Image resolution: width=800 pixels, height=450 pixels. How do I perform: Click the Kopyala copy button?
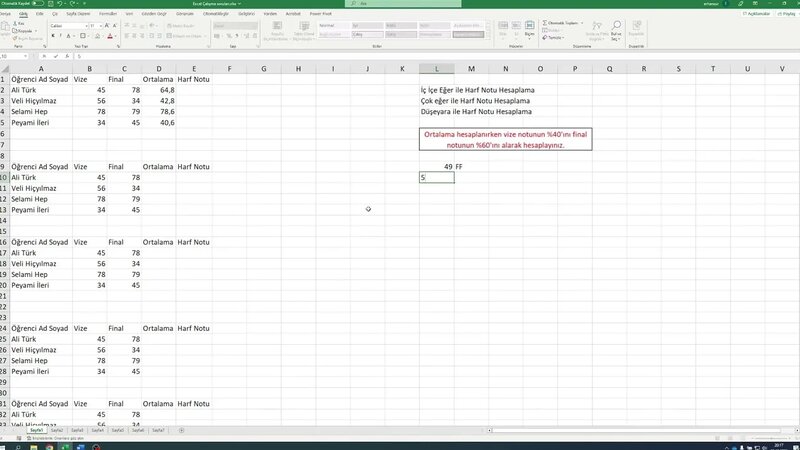click(23, 31)
